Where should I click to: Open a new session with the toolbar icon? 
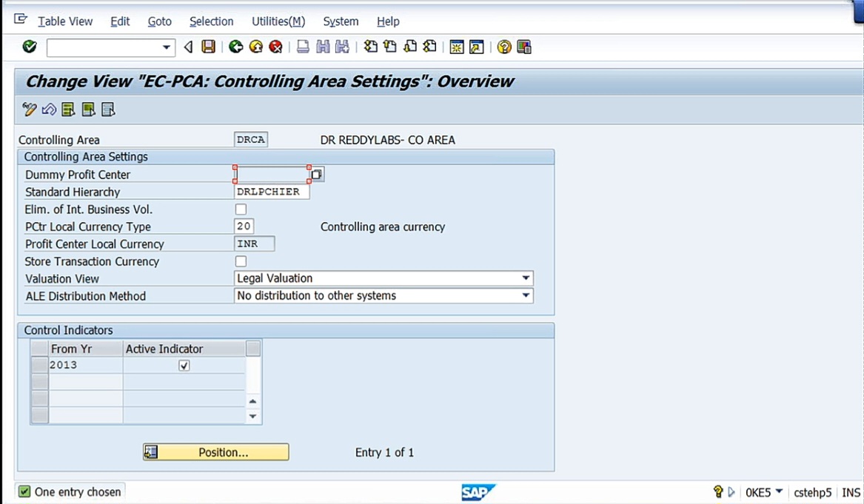(x=457, y=47)
